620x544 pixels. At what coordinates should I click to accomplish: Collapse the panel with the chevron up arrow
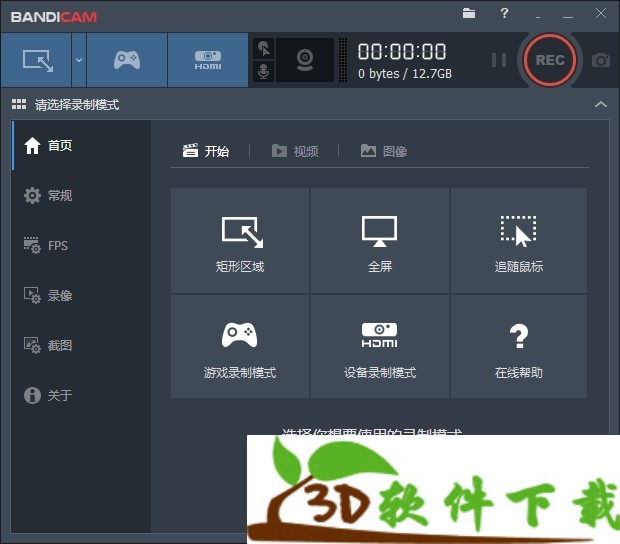[601, 104]
